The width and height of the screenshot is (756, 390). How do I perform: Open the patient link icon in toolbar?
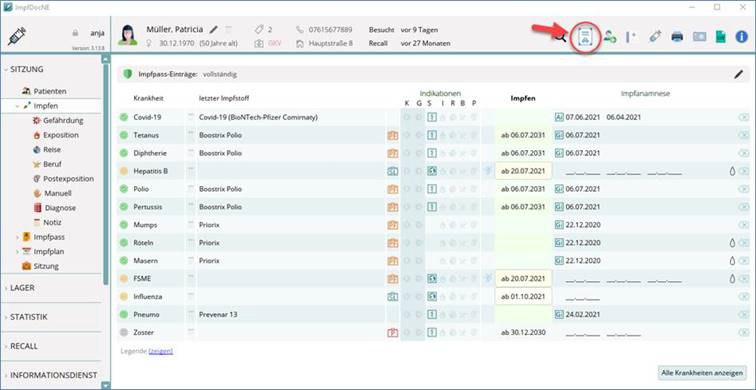(610, 37)
